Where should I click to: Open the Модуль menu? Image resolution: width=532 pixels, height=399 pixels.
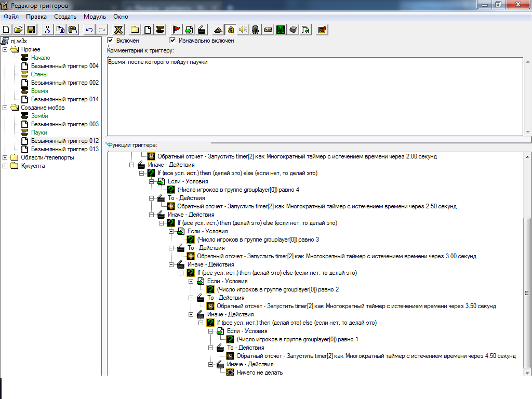95,17
